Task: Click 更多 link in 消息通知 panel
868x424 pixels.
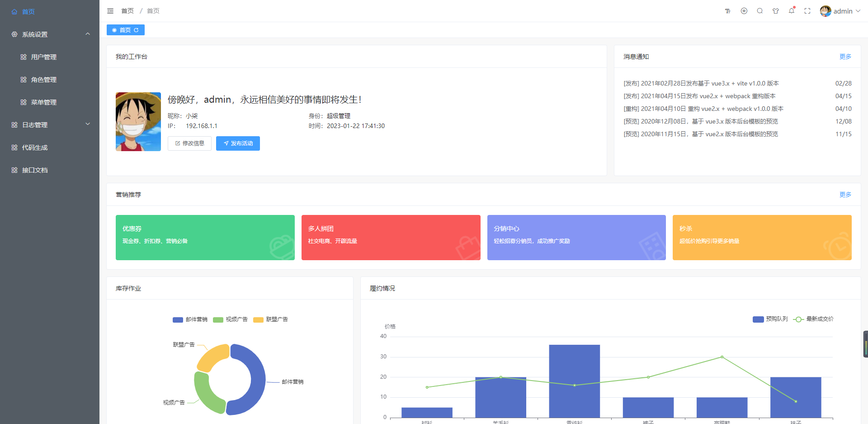Action: click(x=845, y=57)
